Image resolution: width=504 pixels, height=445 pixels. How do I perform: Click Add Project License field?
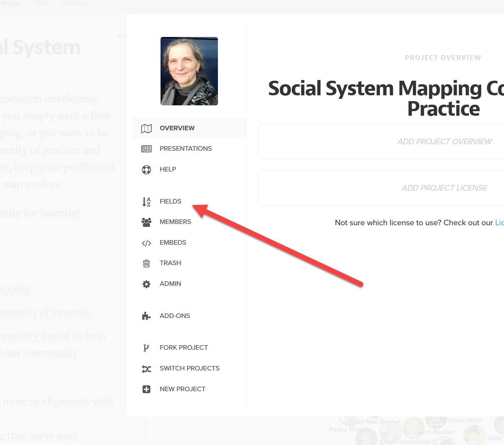381,188
